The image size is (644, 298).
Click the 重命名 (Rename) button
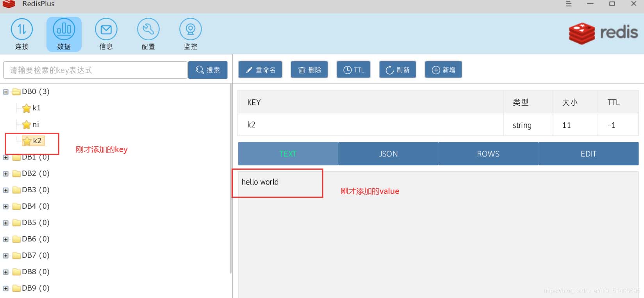click(x=260, y=70)
